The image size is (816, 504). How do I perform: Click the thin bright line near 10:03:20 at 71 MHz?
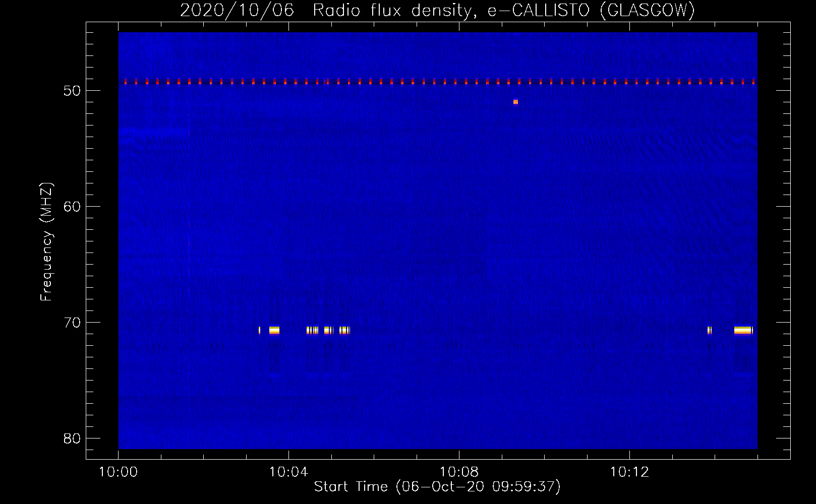(259, 330)
